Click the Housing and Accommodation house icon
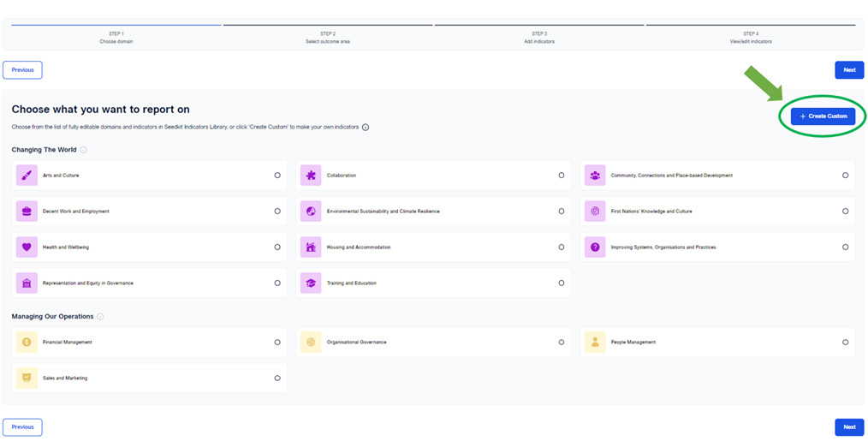Image resolution: width=868 pixels, height=447 pixels. pos(311,247)
